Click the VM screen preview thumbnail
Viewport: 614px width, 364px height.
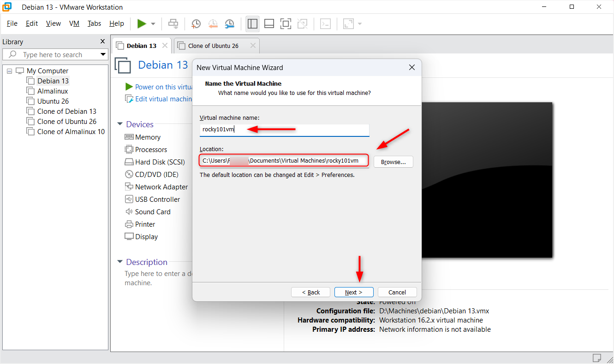pos(487,180)
